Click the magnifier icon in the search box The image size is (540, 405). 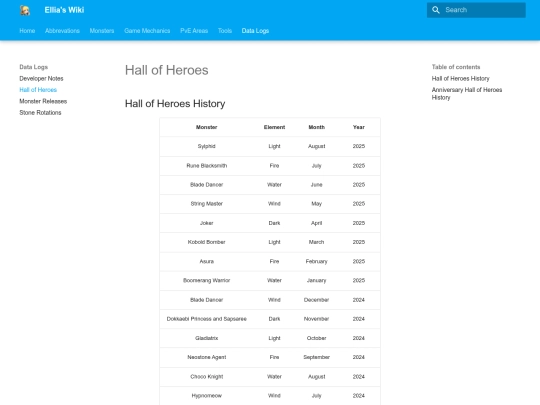(x=436, y=10)
